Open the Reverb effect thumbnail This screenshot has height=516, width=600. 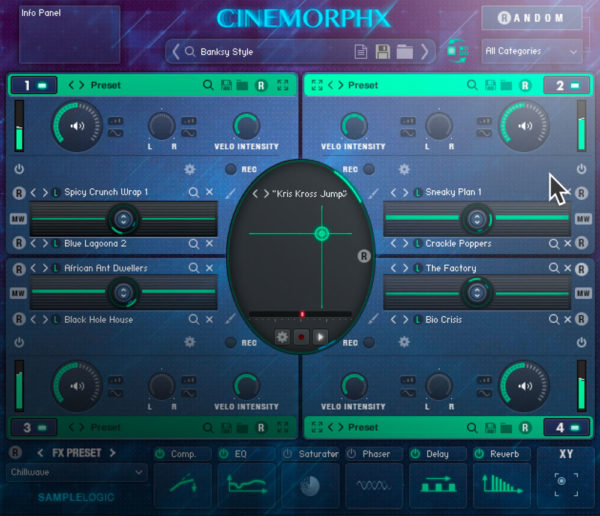502,485
